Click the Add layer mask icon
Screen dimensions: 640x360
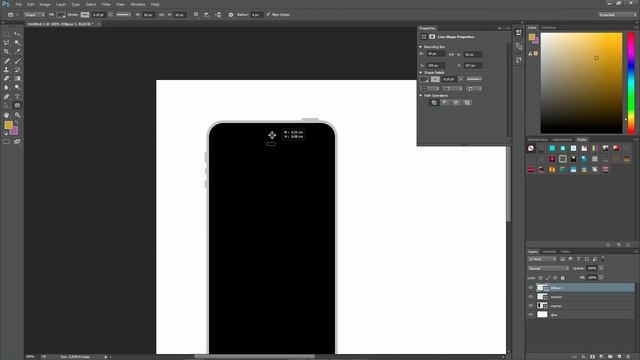tap(592, 357)
